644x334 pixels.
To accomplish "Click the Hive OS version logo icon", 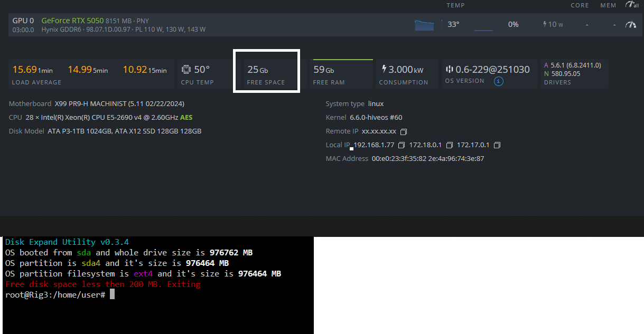I will coord(450,70).
